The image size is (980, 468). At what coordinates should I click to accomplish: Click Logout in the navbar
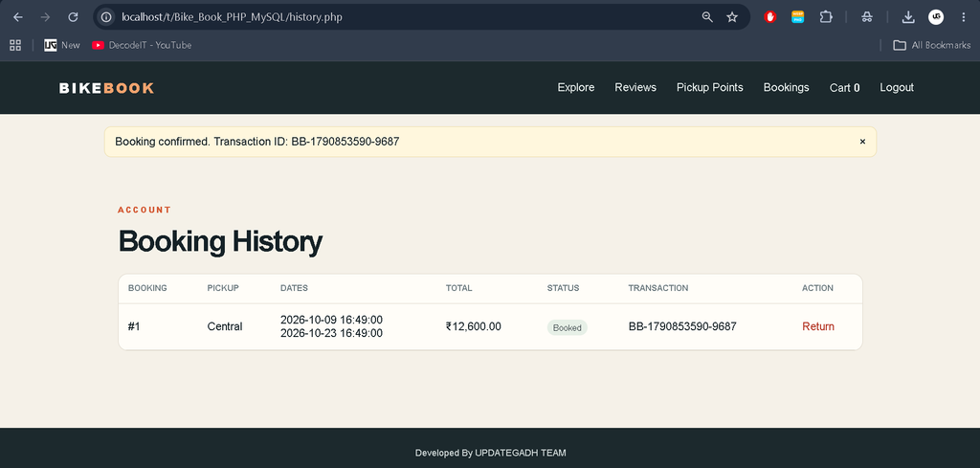click(x=896, y=87)
